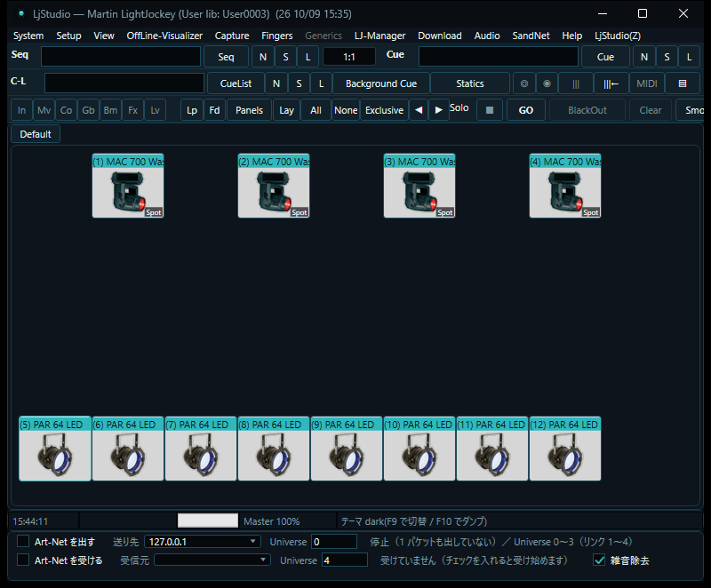Image resolution: width=711 pixels, height=588 pixels.
Task: Click the Background Cue button
Action: [x=381, y=83]
